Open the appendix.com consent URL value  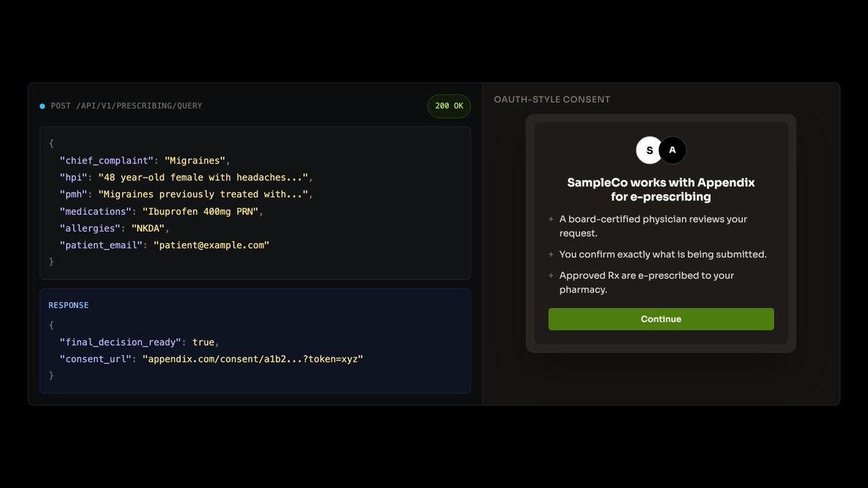[252, 359]
